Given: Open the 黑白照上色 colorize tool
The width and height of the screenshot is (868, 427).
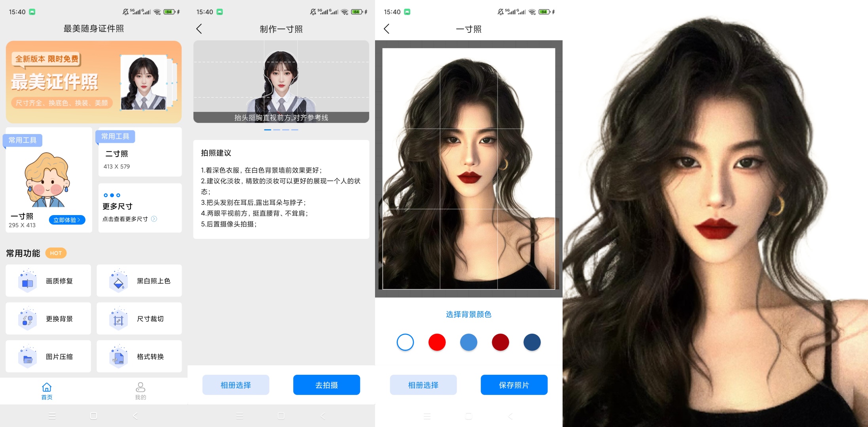Looking at the screenshot, I should pyautogui.click(x=139, y=281).
